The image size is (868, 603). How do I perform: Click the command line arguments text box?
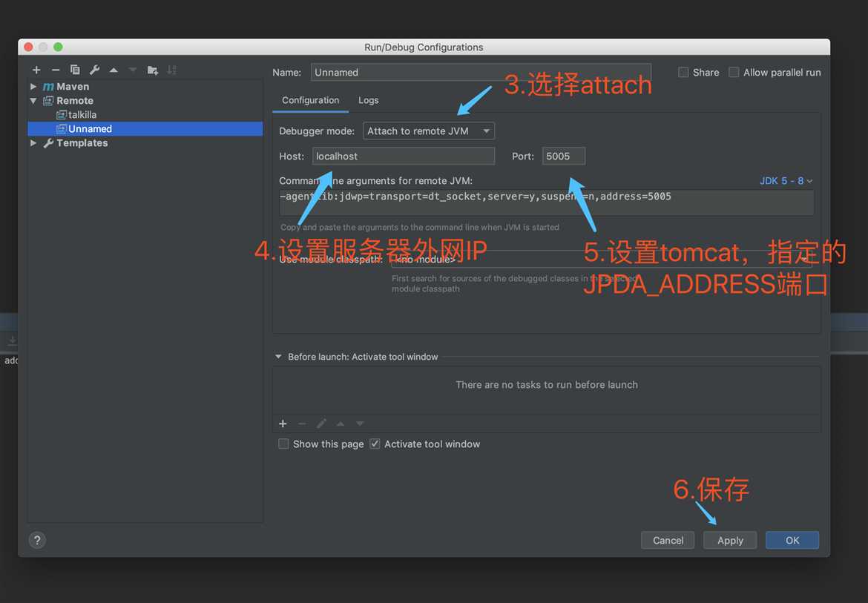[546, 202]
